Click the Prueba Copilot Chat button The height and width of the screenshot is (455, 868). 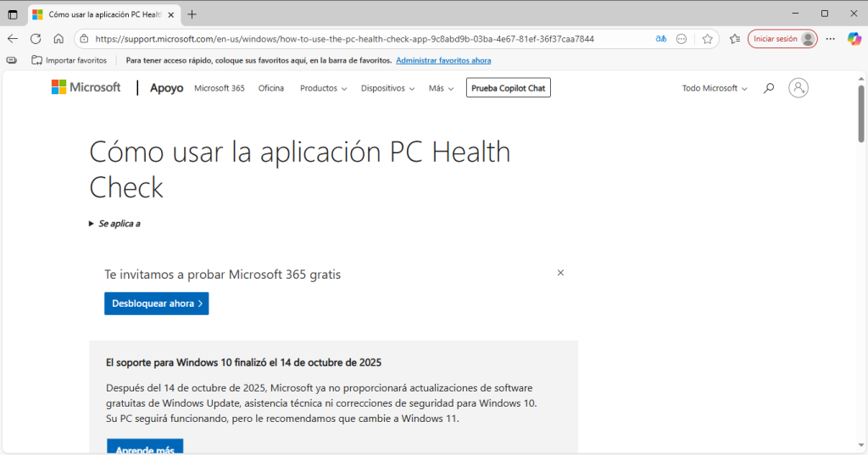pos(508,88)
